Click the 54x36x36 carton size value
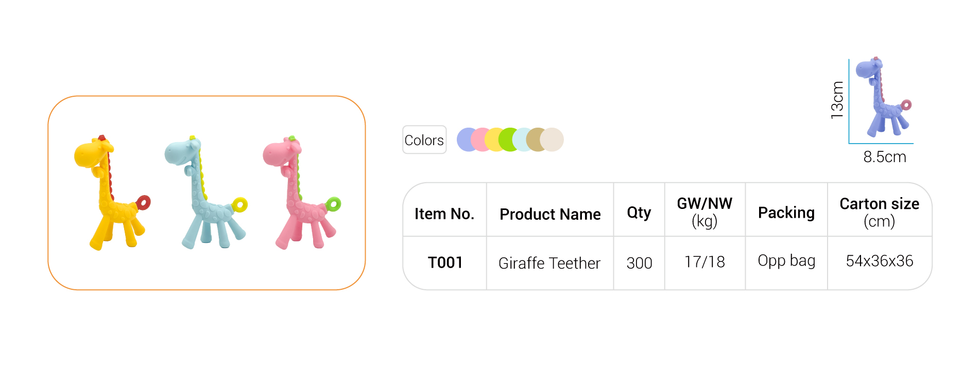Viewport: 980px width, 386px height. [879, 261]
